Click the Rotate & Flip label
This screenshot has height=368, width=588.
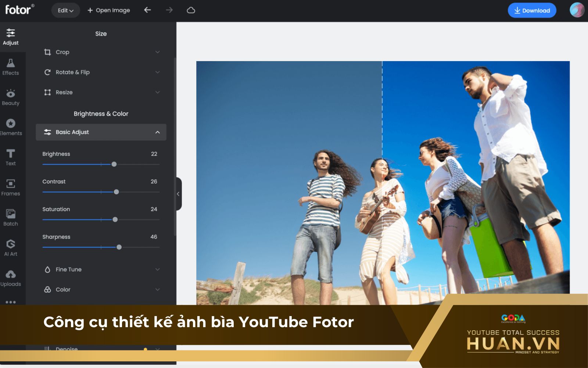pos(73,72)
